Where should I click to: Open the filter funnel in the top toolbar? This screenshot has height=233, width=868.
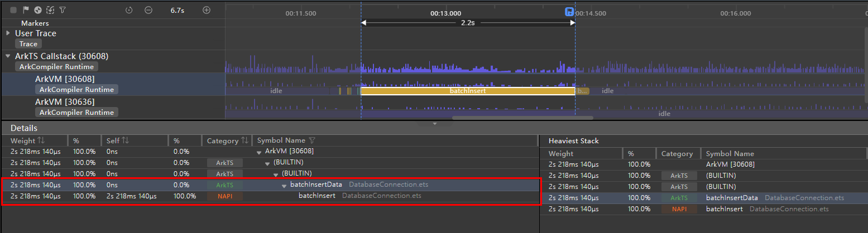tap(63, 10)
